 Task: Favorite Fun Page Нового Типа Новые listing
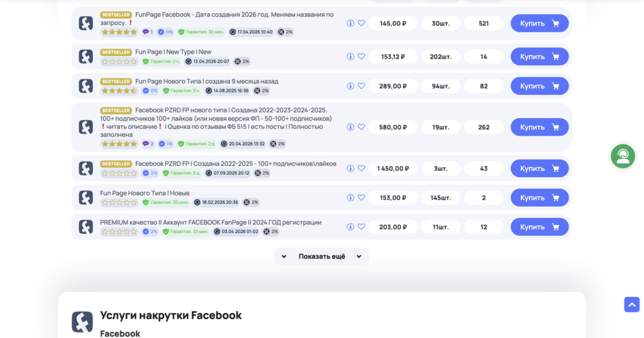[362, 198]
